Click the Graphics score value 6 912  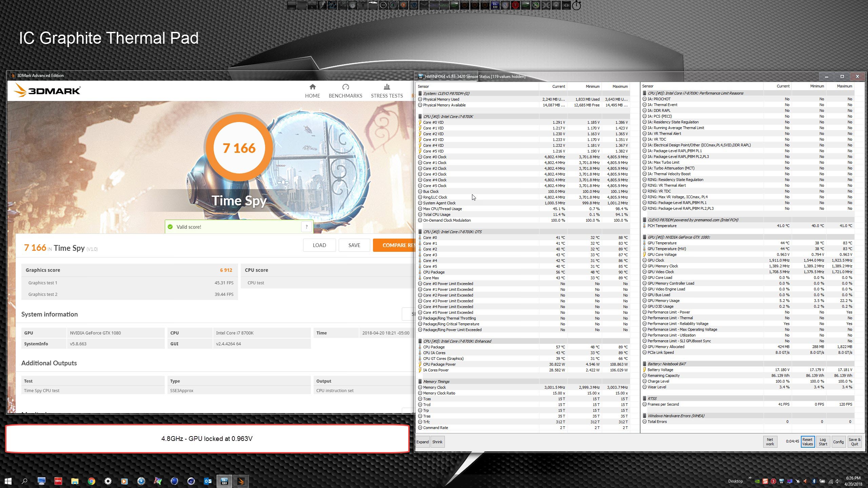point(226,270)
